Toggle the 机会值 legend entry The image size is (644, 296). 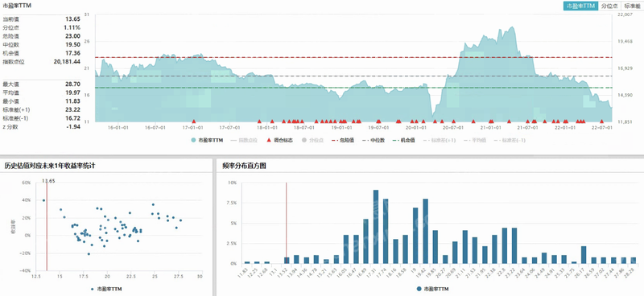click(x=403, y=140)
